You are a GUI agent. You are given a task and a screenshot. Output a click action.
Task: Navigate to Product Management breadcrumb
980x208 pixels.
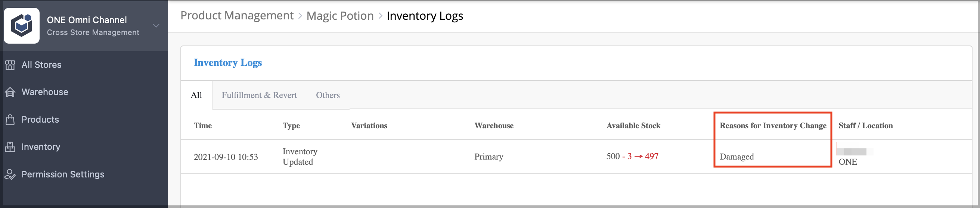[x=237, y=16]
